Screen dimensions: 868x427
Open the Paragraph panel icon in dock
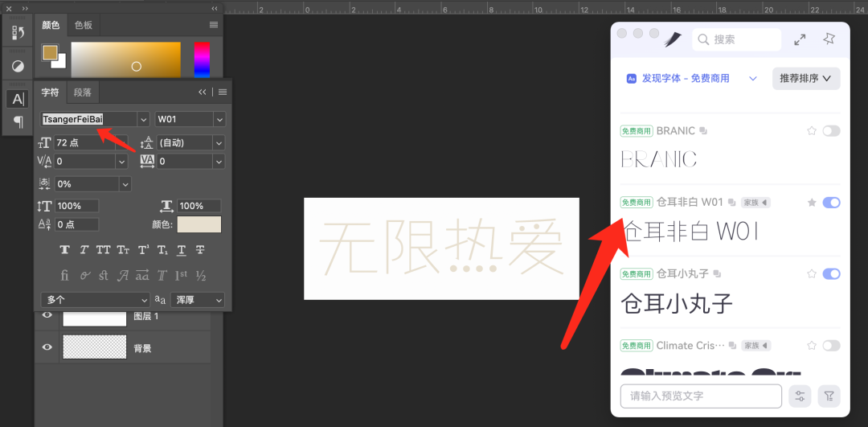pos(18,121)
